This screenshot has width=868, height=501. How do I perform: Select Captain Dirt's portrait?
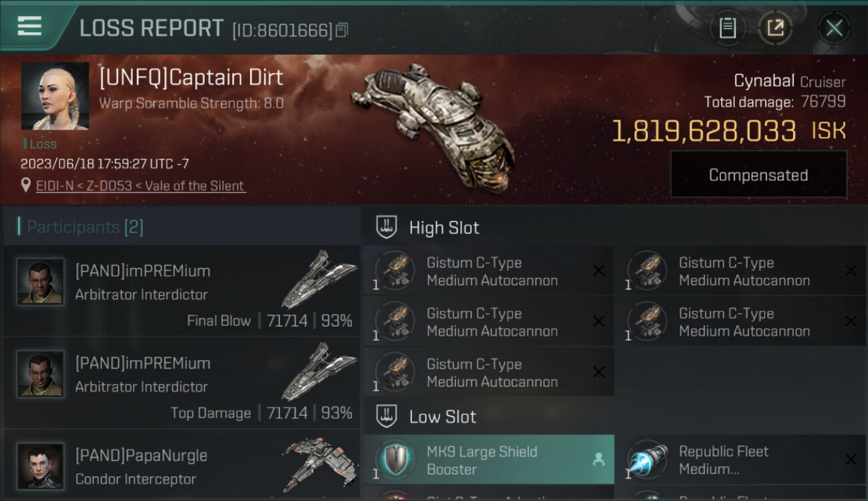tap(55, 96)
